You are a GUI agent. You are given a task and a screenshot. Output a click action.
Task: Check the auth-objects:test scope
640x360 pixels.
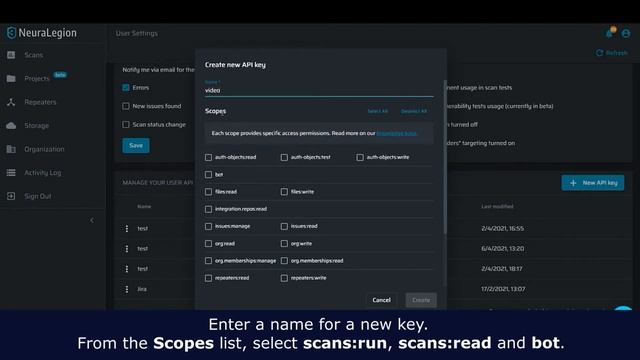284,157
